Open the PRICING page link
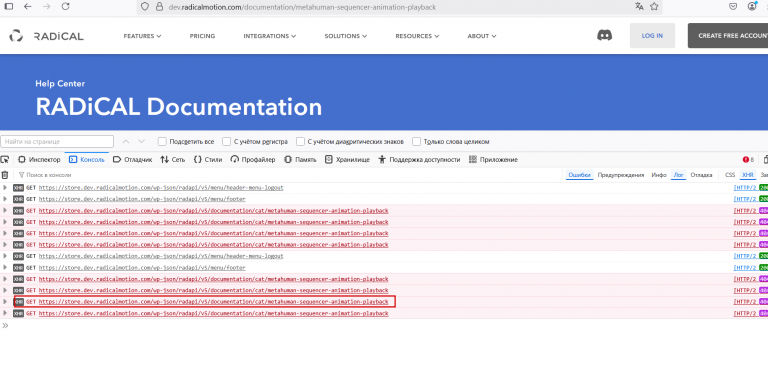The width and height of the screenshot is (768, 392). [x=202, y=36]
